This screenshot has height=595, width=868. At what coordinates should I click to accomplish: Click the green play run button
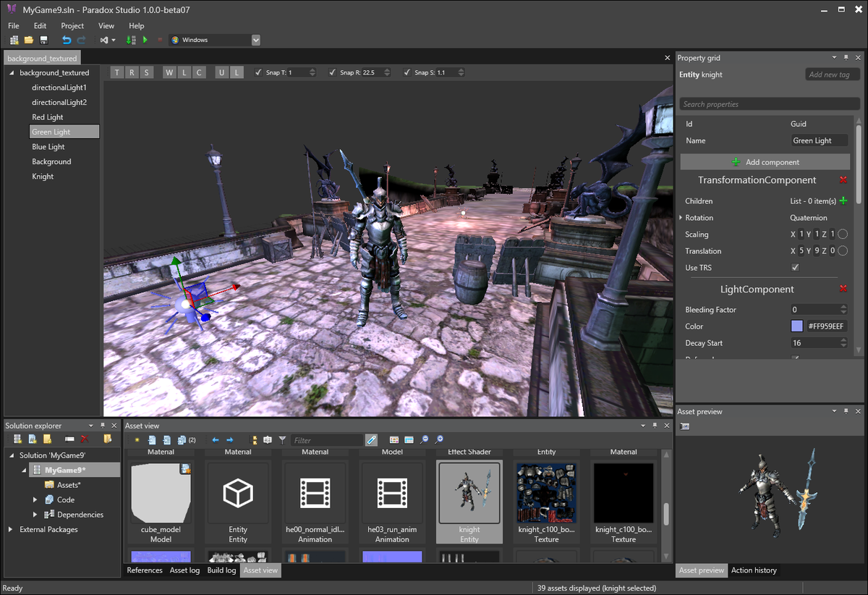(145, 40)
